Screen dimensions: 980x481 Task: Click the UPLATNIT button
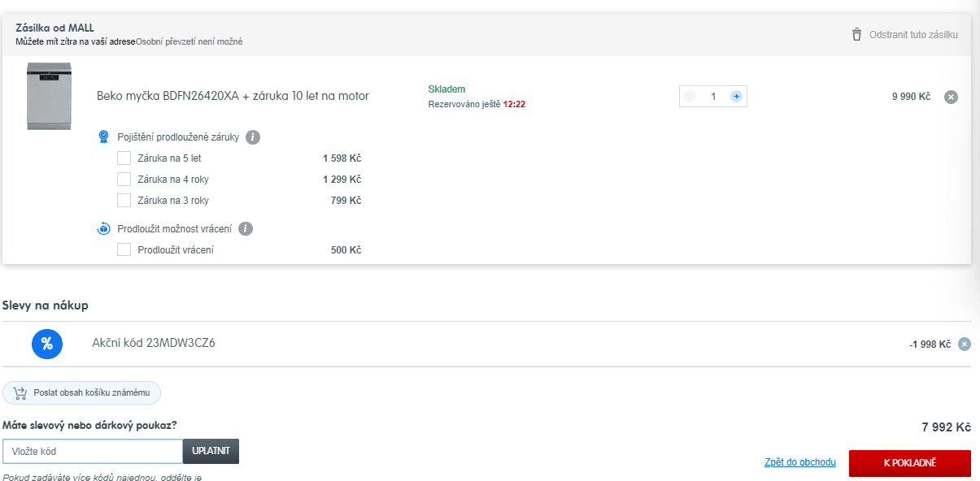tap(211, 451)
